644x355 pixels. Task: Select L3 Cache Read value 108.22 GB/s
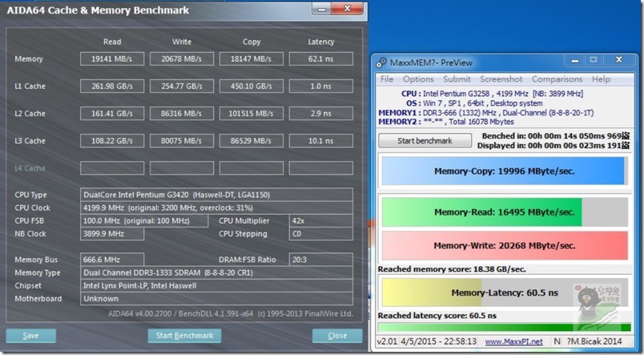[112, 140]
